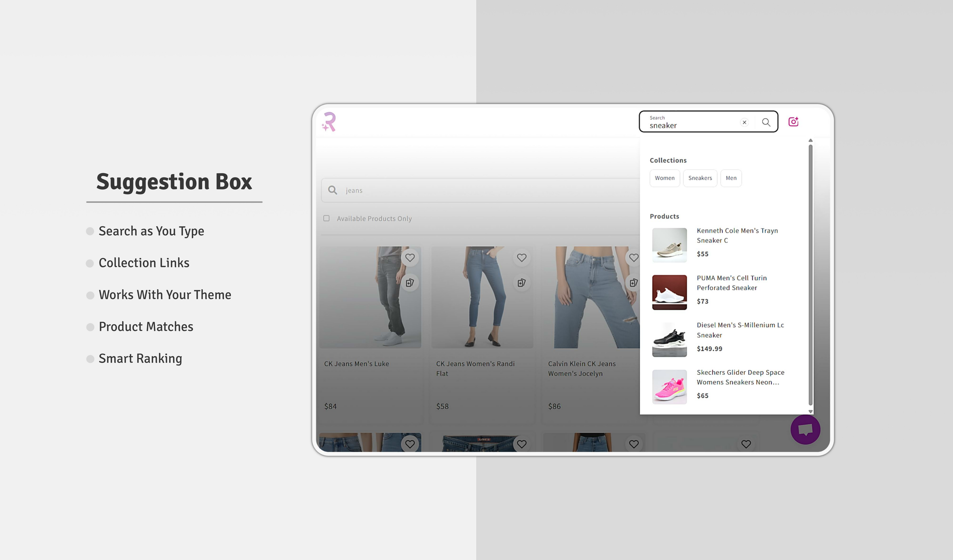Click the R store logo

click(x=329, y=122)
